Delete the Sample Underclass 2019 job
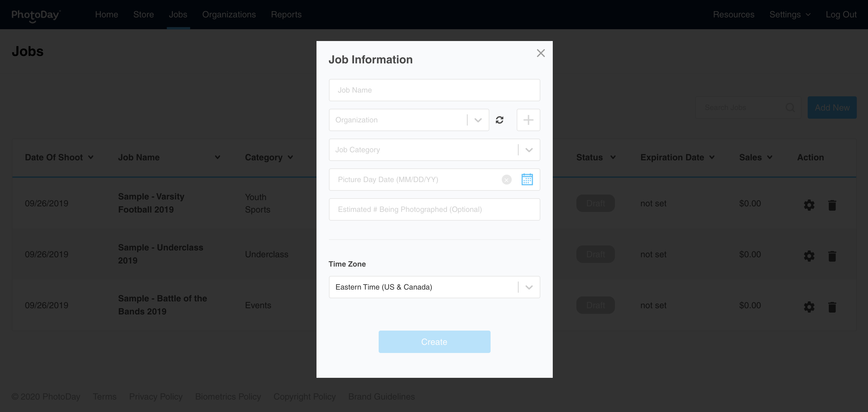This screenshot has width=868, height=412. [x=832, y=256]
